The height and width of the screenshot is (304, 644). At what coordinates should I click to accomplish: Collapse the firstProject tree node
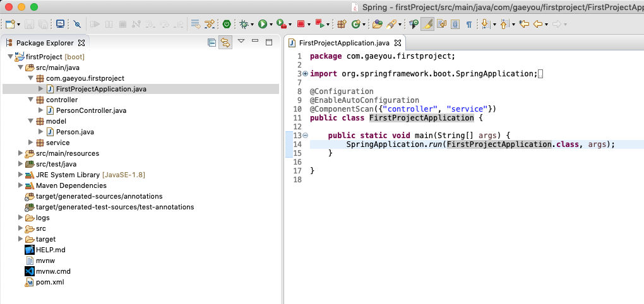point(10,57)
